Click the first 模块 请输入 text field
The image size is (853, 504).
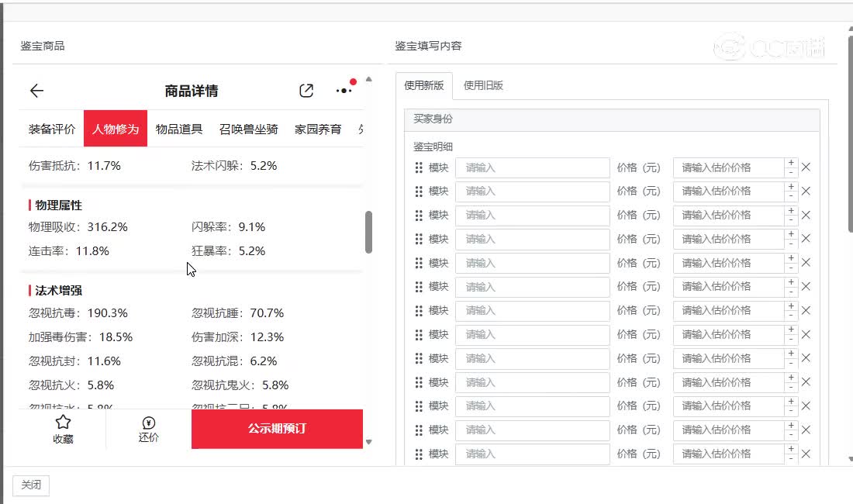(x=532, y=167)
